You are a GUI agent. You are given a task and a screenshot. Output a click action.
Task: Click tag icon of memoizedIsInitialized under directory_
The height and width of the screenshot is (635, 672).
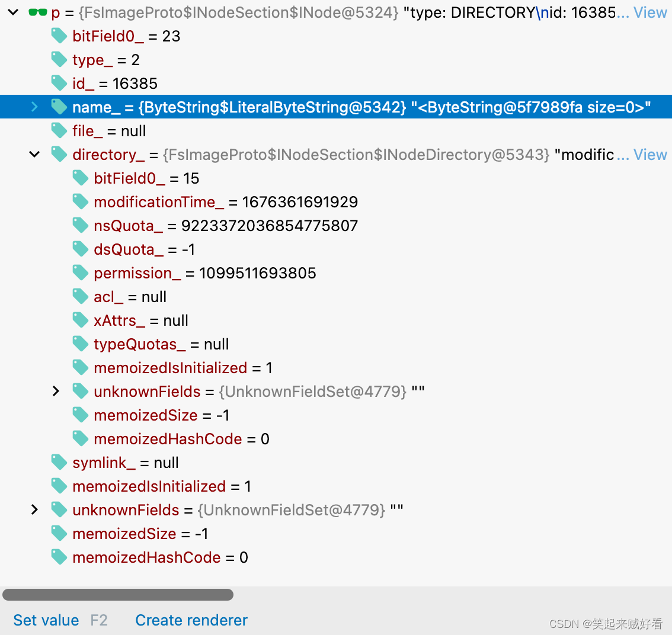[81, 368]
